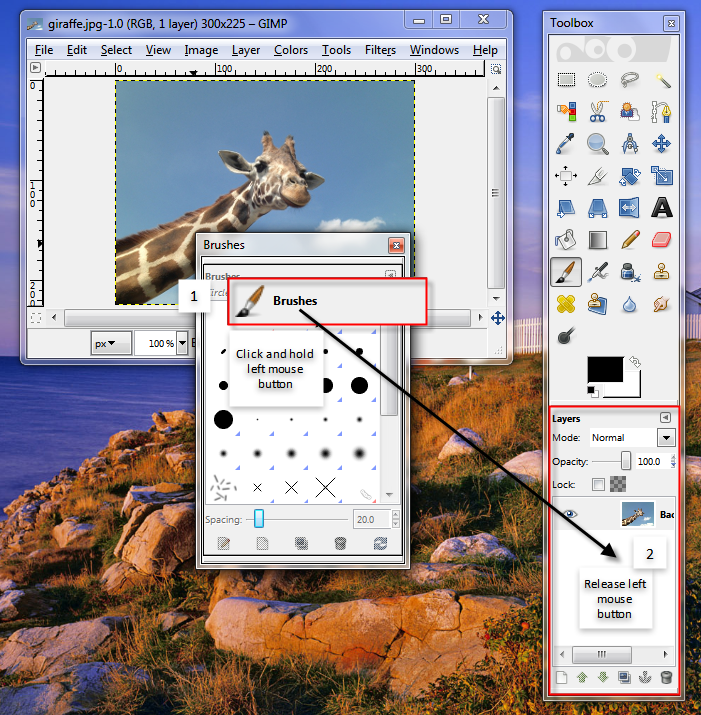Delete the layer with the trash icon
The image size is (701, 715).
[666, 678]
